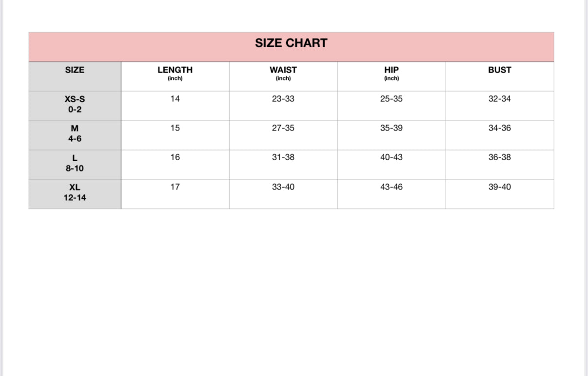Image resolution: width=588 pixels, height=376 pixels.
Task: Click the waist value 23-33 cell
Action: pos(283,99)
